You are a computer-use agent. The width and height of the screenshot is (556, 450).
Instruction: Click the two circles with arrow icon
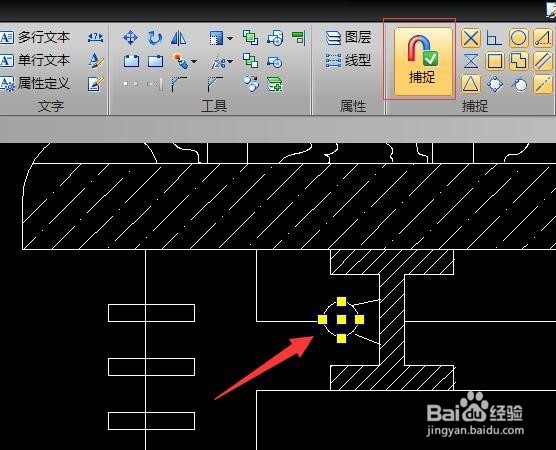coord(251,84)
